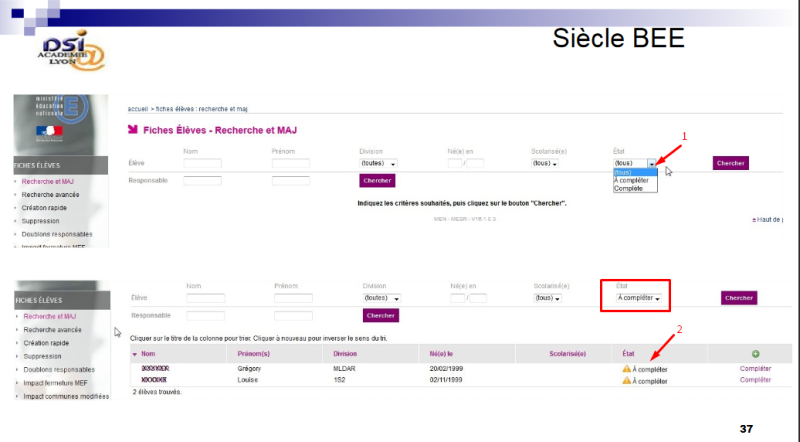
Task: Click the Compléter link for Grégory
Action: click(x=755, y=369)
